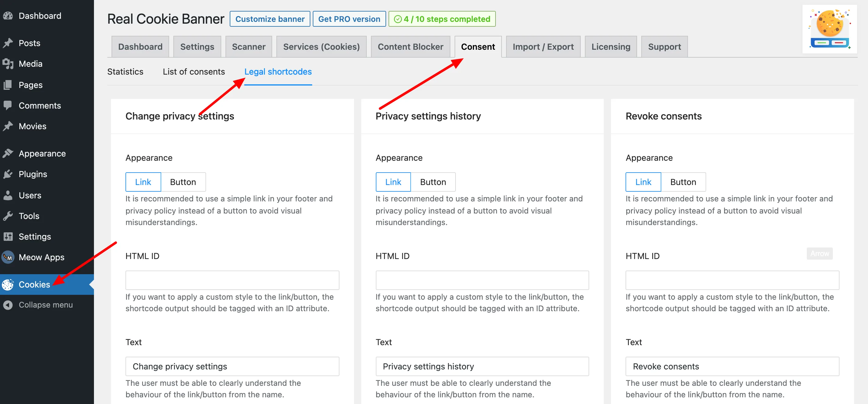Click the cookie banner logo image
The height and width of the screenshot is (404, 868).
click(829, 29)
